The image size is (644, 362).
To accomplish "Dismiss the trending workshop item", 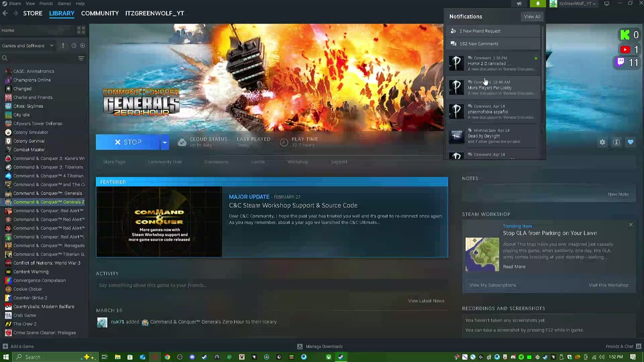I will click(x=630, y=224).
